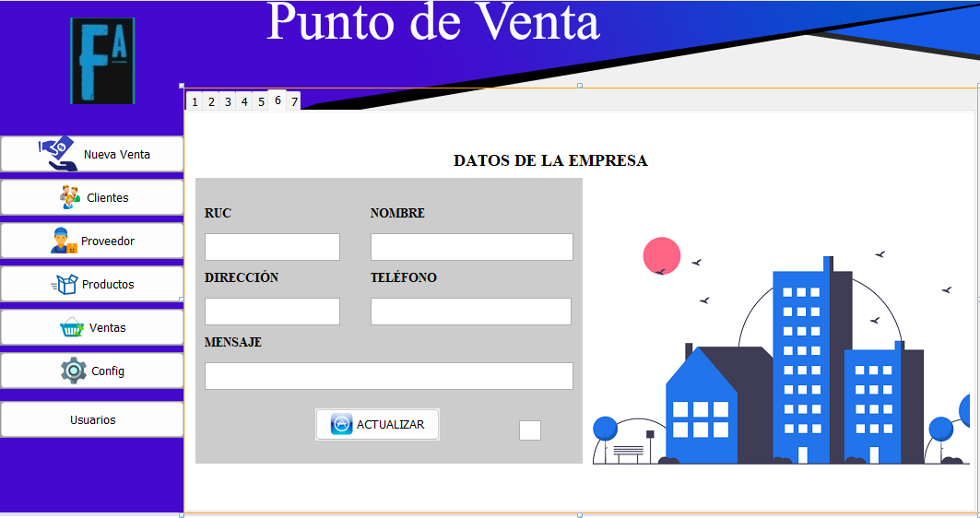Open the Clientes section
Screen dimensions: 980x518
coord(92,197)
